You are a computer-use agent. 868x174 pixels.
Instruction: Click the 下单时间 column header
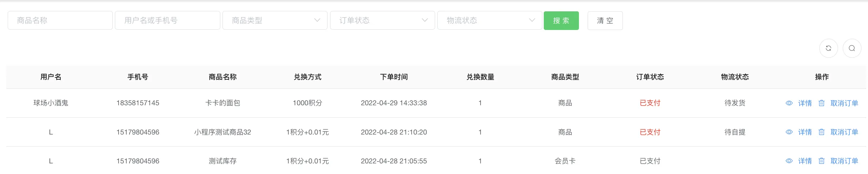click(x=394, y=77)
